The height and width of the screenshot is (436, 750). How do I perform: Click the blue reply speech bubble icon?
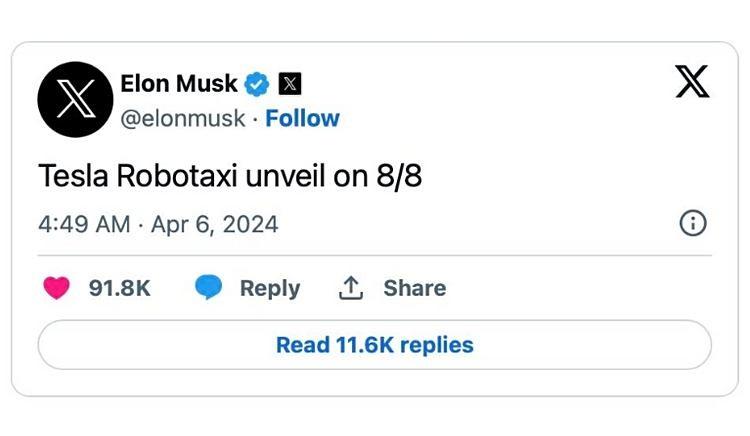click(208, 288)
